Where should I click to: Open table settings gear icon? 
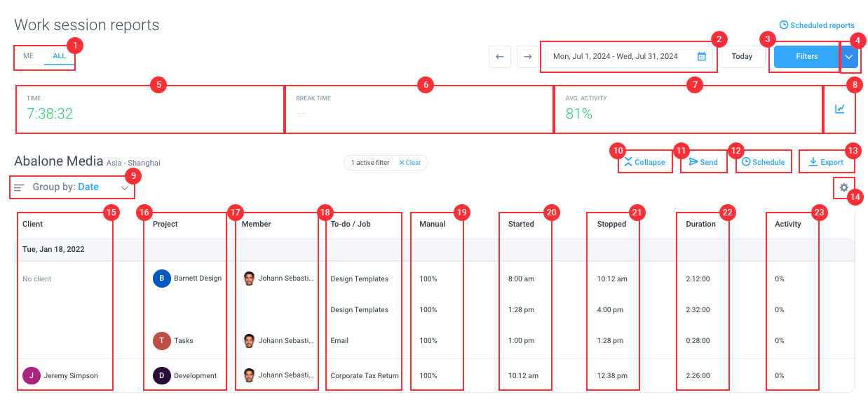pos(844,187)
